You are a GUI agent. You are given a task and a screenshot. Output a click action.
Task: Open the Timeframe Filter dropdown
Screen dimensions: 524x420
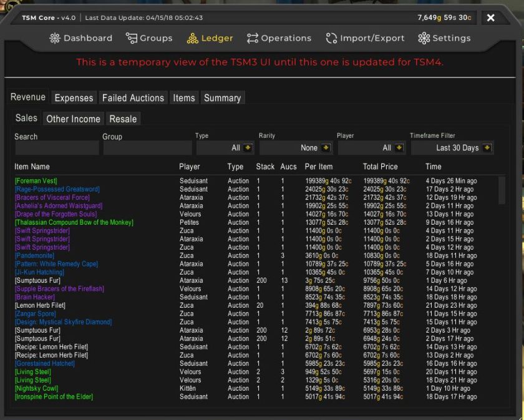487,148
